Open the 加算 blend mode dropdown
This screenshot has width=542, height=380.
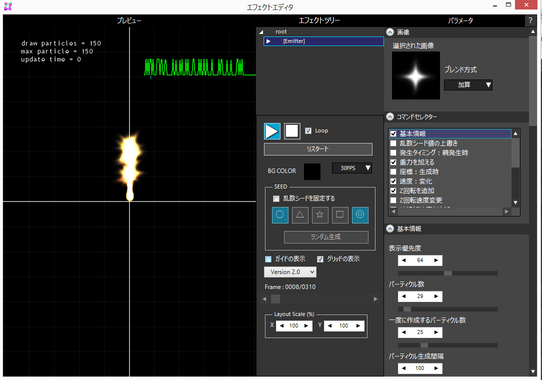click(468, 85)
